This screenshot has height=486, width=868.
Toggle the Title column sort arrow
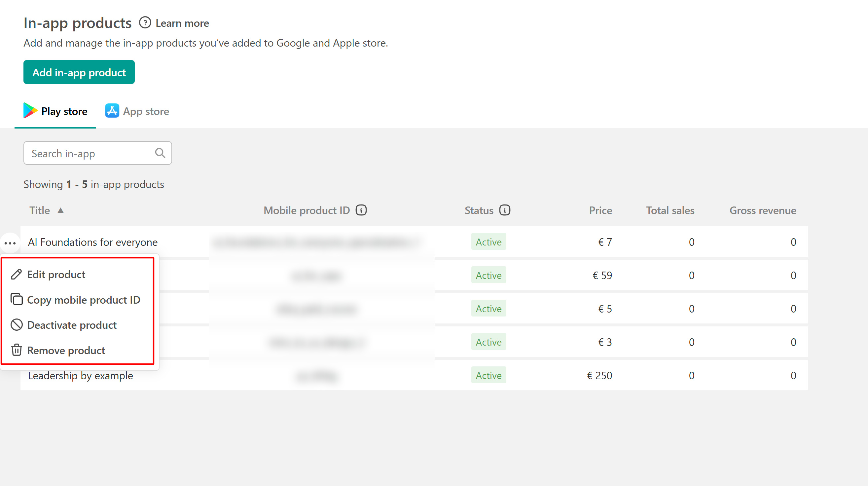point(61,210)
